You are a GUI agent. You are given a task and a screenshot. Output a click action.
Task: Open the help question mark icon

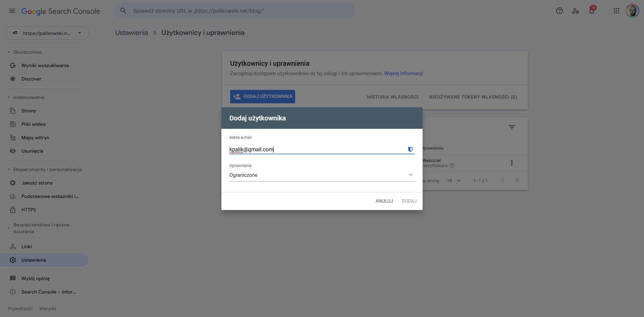tap(559, 11)
